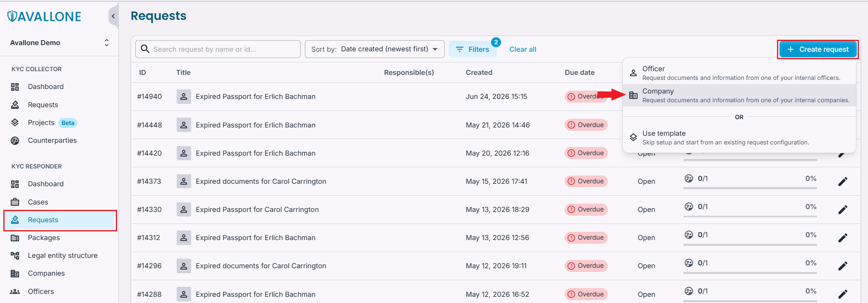Click person icon on row #14312
Viewport: 868px width, 303px height.
(184, 238)
